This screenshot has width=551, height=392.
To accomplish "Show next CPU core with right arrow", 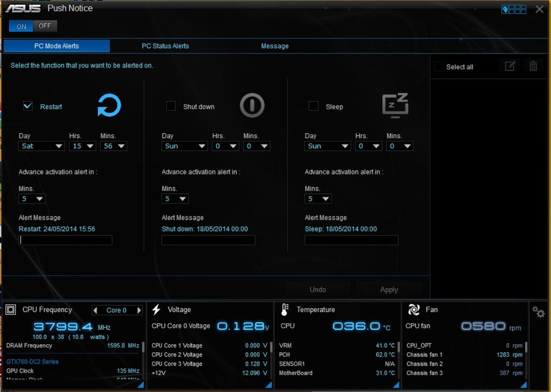I will [139, 310].
